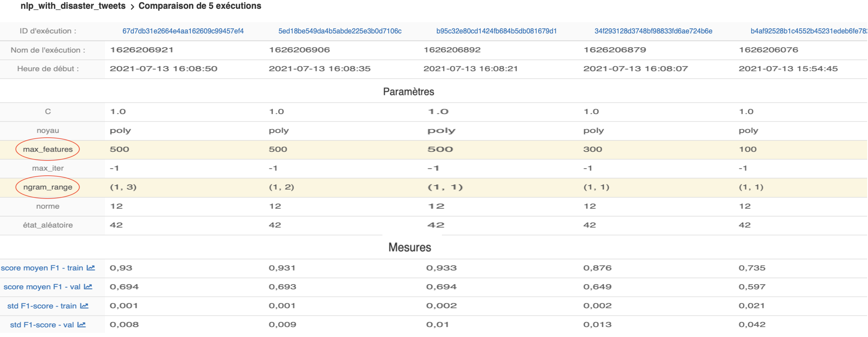Open the score moyen F1 - train metric link

(42, 268)
